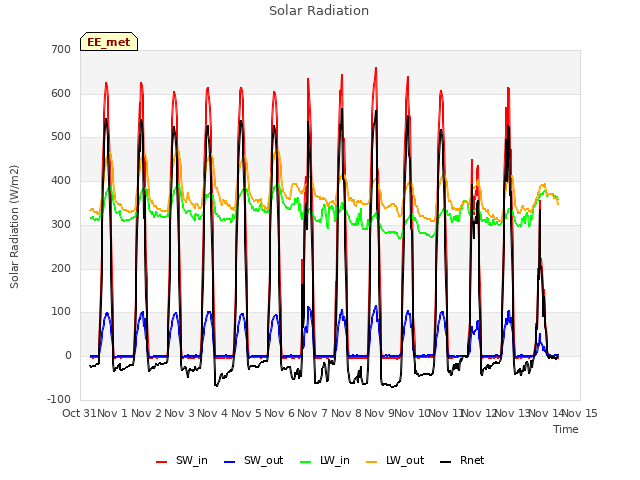Click the 200 y-axis tick label
The width and height of the screenshot is (640, 480).
coord(61,268)
